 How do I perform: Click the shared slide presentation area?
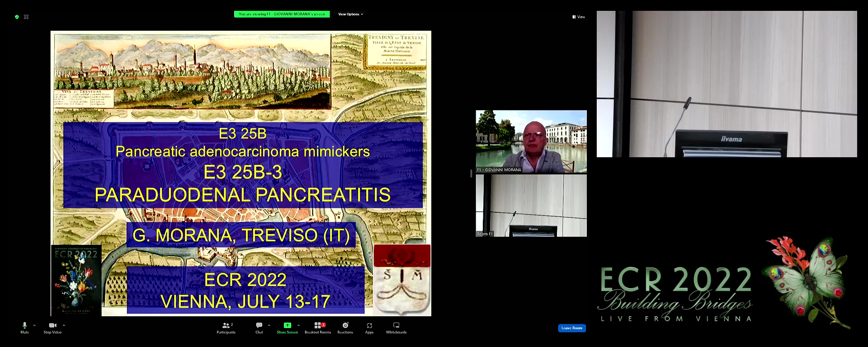[x=241, y=173]
